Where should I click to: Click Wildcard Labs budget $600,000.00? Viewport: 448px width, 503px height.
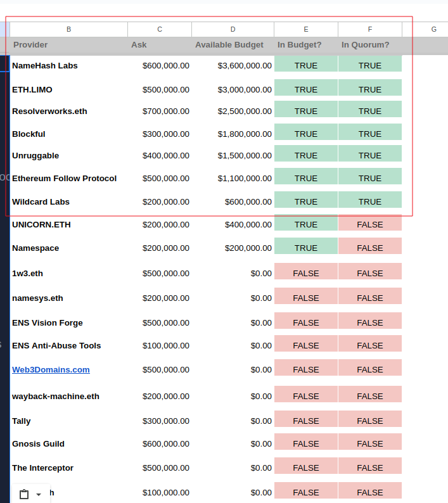248,202
